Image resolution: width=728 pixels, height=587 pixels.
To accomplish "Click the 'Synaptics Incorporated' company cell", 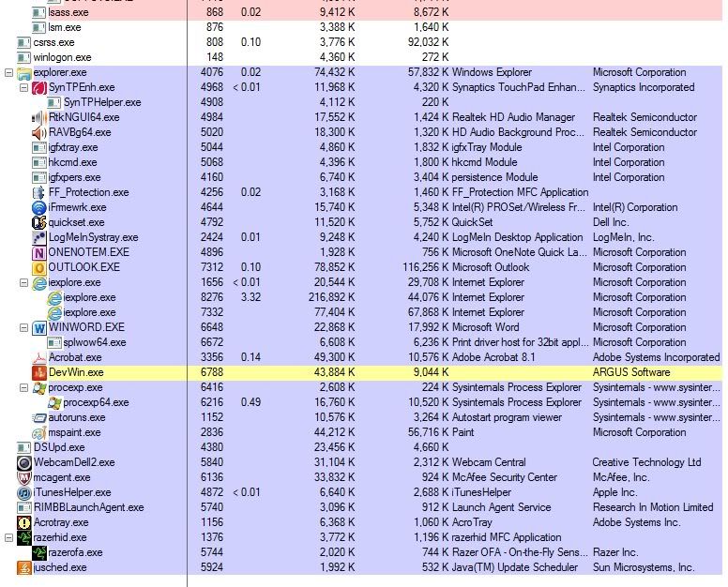I will (644, 87).
